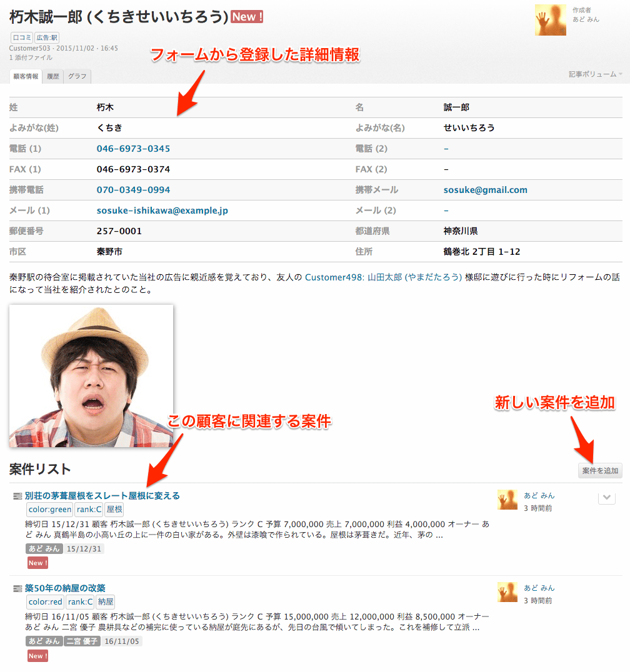Click FAX number 046-6973-0374

click(x=133, y=169)
